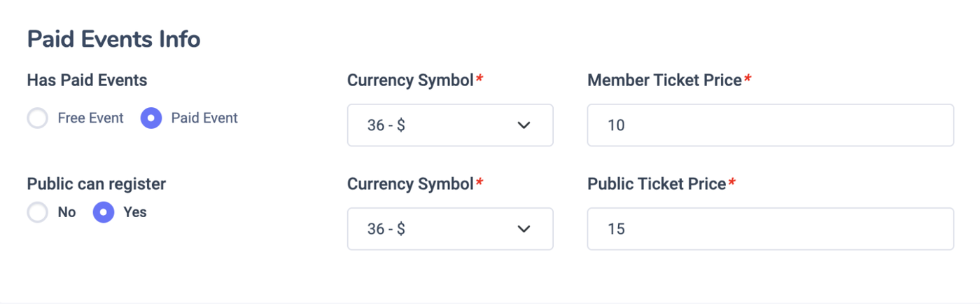Click the "Has Paid Events" label
Screen dimensions: 980x304
87,81
